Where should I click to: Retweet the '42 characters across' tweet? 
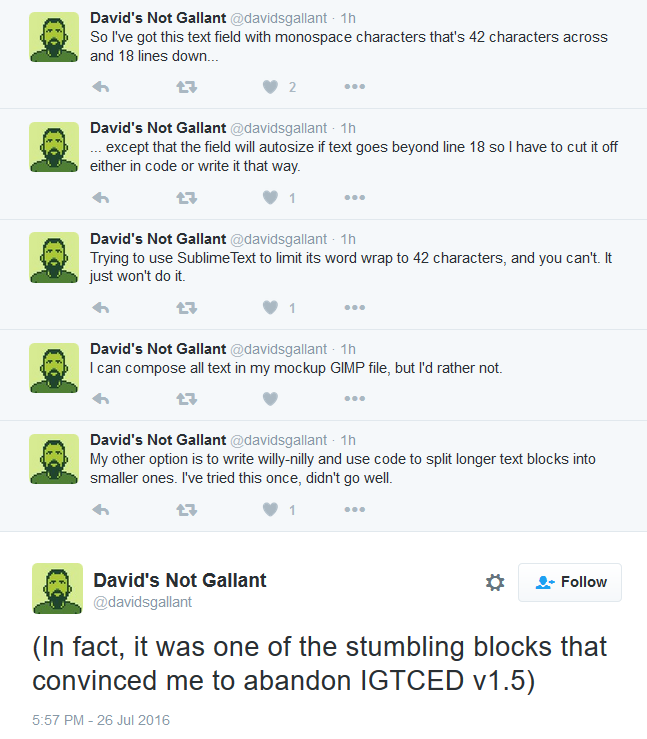[x=187, y=87]
